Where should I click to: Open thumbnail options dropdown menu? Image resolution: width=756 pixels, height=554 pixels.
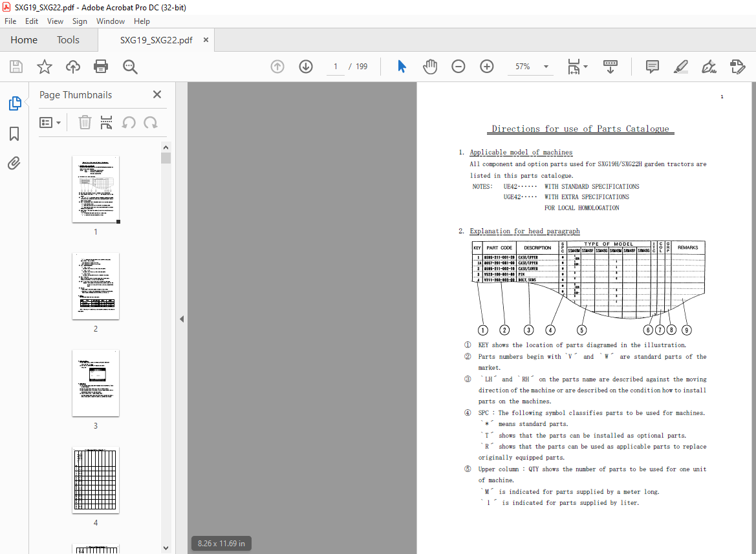pos(50,122)
